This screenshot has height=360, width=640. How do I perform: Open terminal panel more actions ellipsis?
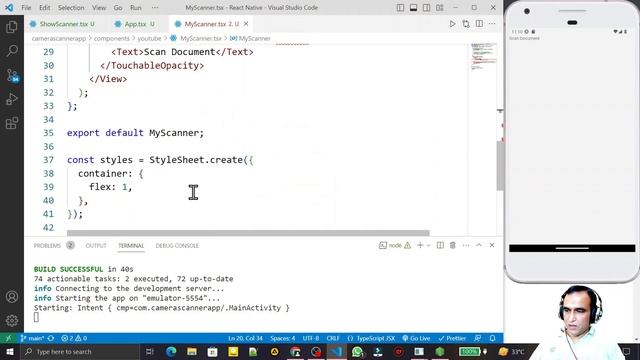(x=466, y=245)
